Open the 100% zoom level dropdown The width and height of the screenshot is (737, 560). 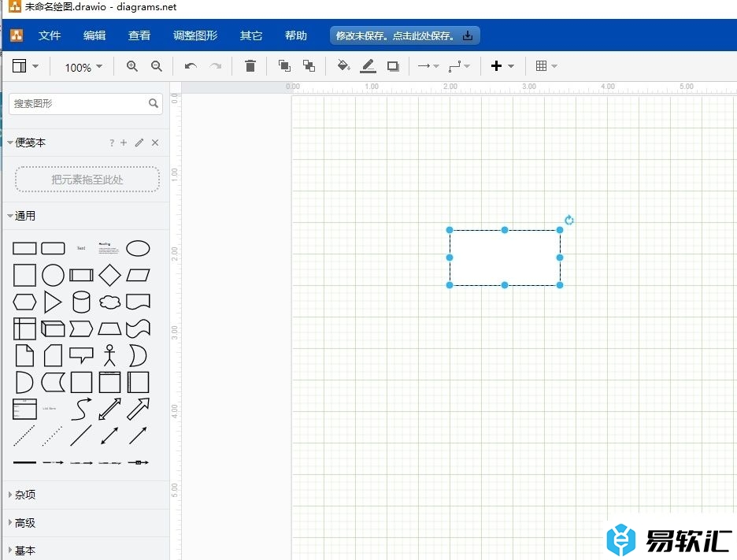click(83, 67)
